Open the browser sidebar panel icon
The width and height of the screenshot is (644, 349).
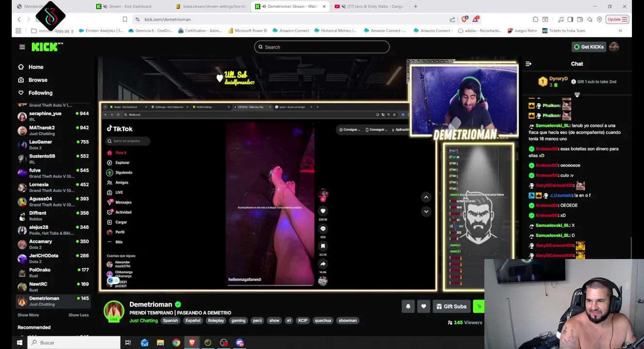coord(570,19)
